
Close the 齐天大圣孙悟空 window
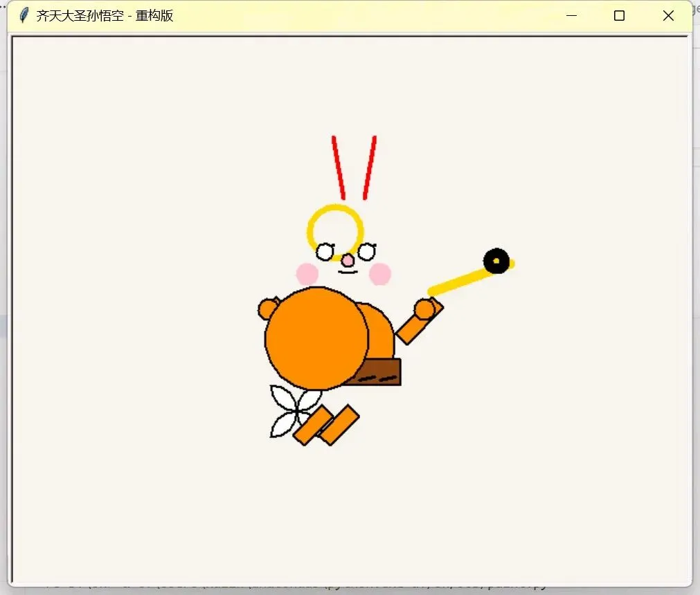(x=668, y=16)
